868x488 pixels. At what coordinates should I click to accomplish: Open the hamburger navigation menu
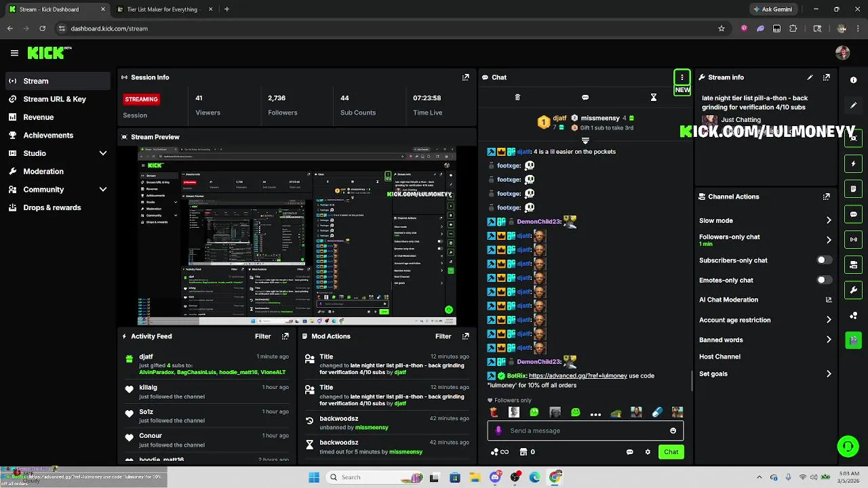(x=14, y=53)
